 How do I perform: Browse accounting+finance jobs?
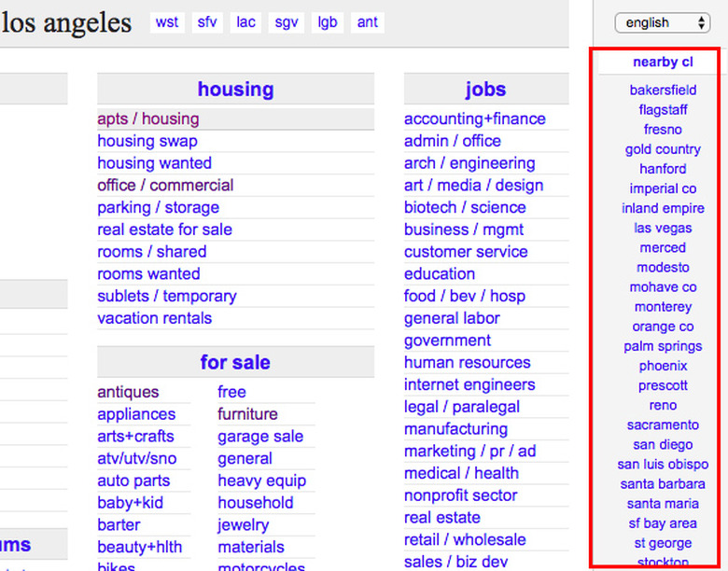coord(474,118)
